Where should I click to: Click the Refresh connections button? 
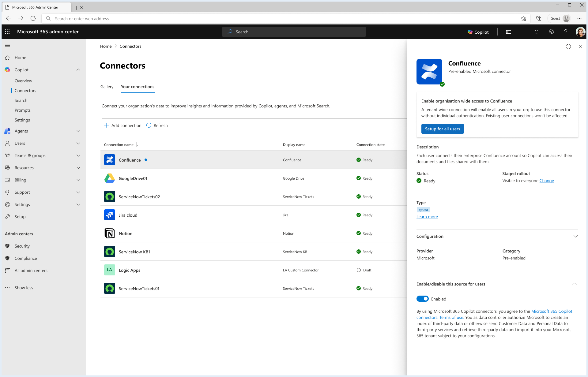pyautogui.click(x=157, y=125)
